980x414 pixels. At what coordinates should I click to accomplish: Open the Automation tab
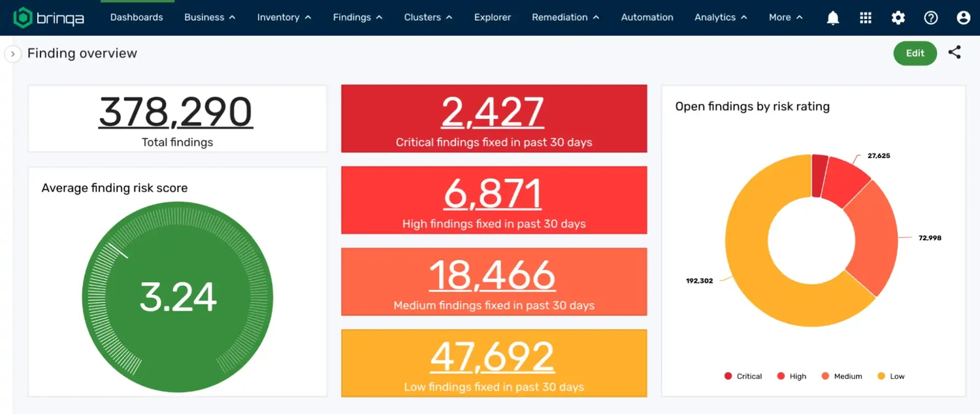647,18
